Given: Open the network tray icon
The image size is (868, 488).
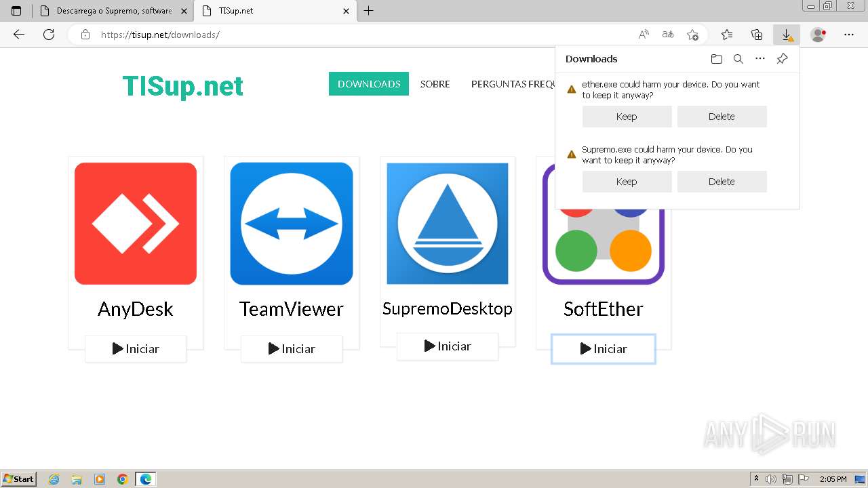Looking at the screenshot, I should coord(787,479).
